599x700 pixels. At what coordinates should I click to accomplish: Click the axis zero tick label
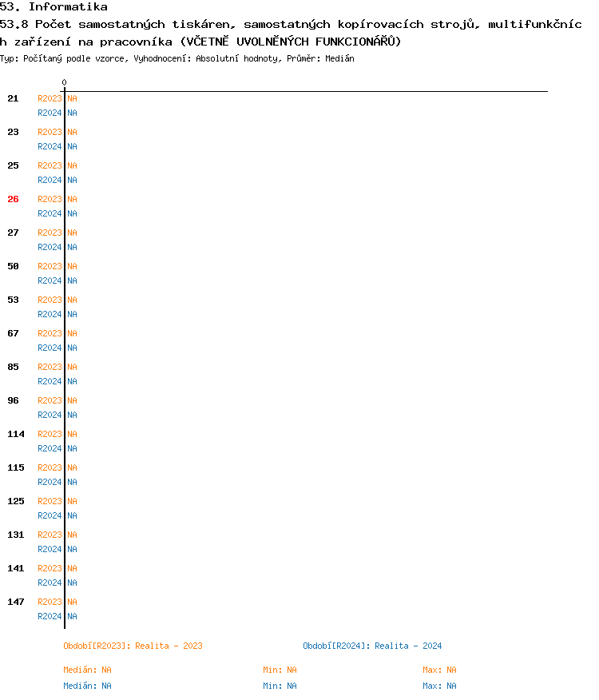click(x=65, y=82)
